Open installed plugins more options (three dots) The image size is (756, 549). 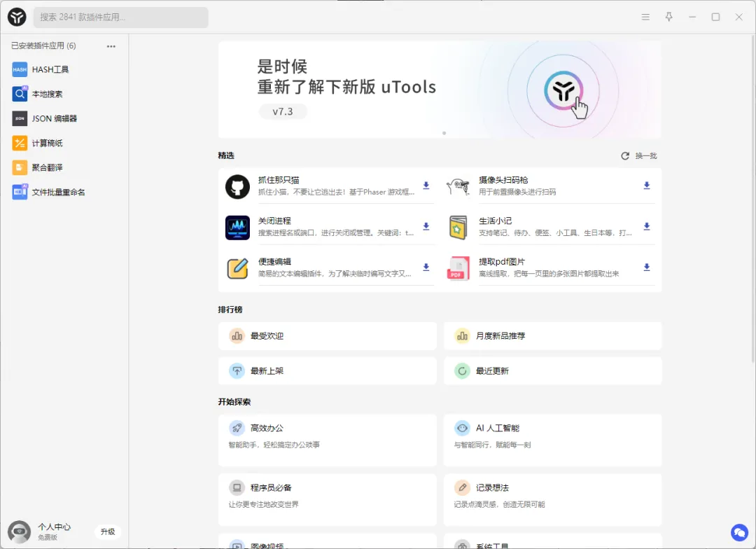click(x=111, y=46)
